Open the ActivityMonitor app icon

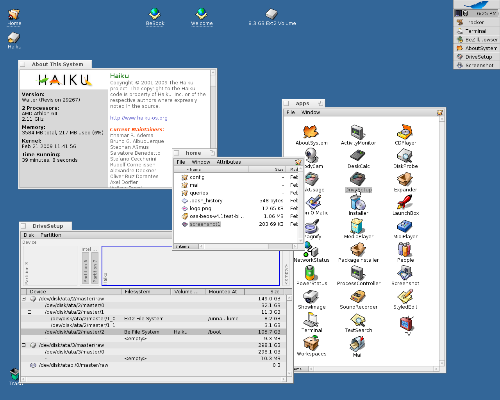click(x=358, y=132)
